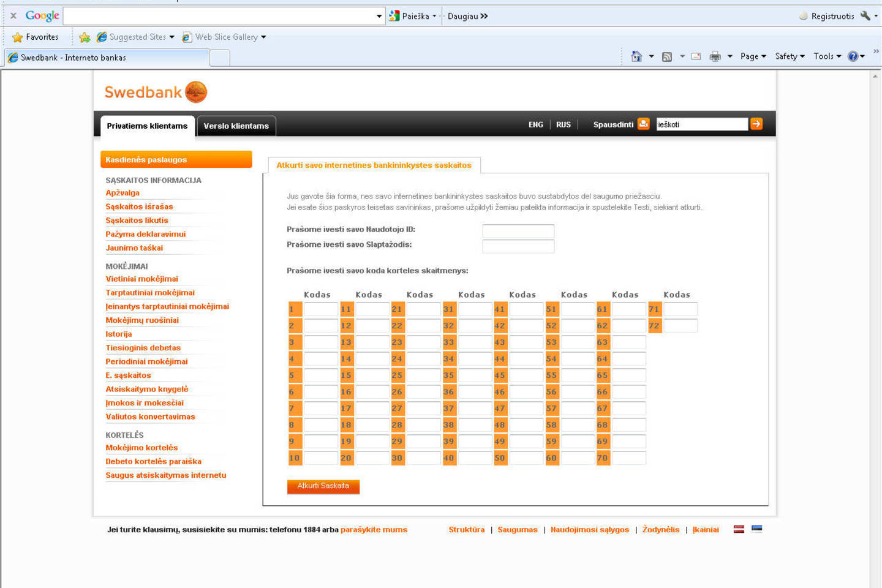Click the ieškoti search field
882x588 pixels.
(x=702, y=124)
